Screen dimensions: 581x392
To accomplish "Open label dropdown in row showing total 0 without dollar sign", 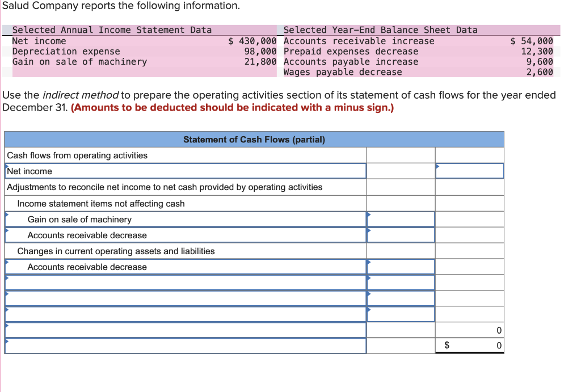I will tap(186, 330).
